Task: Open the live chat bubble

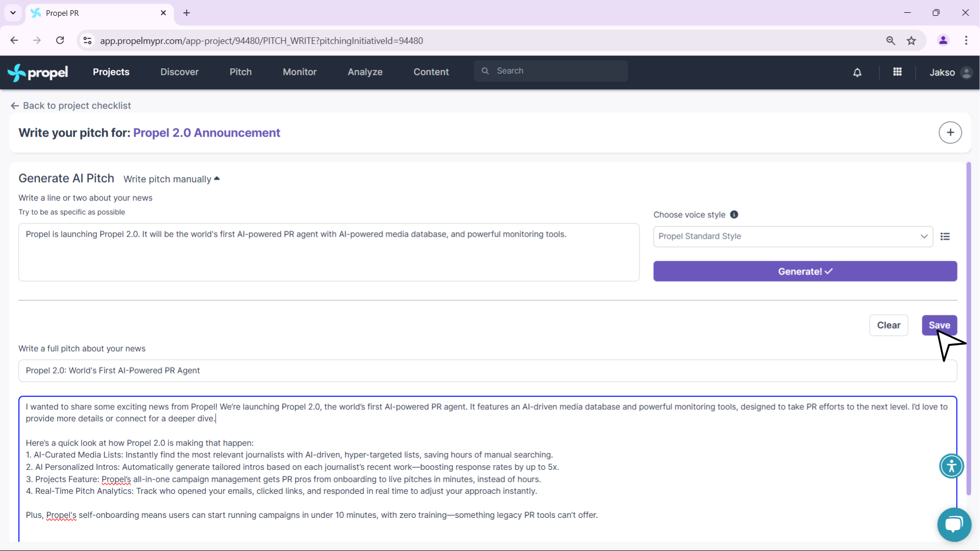Action: pyautogui.click(x=954, y=524)
